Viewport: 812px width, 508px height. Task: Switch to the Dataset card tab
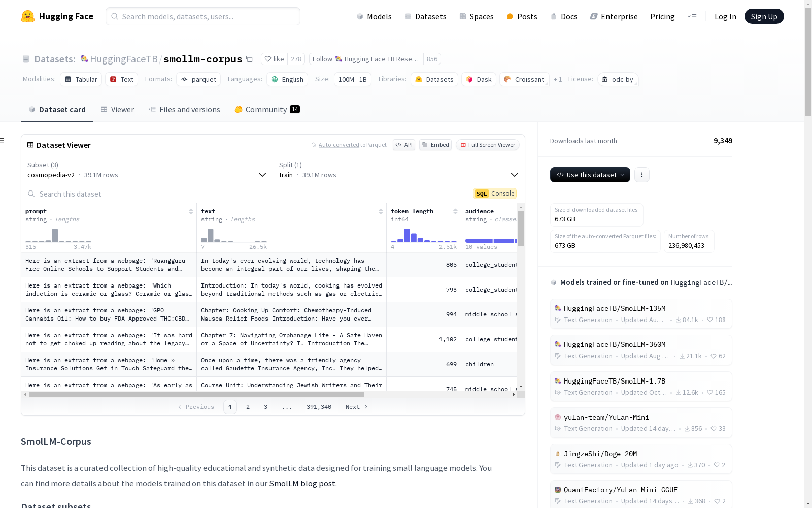tap(57, 110)
